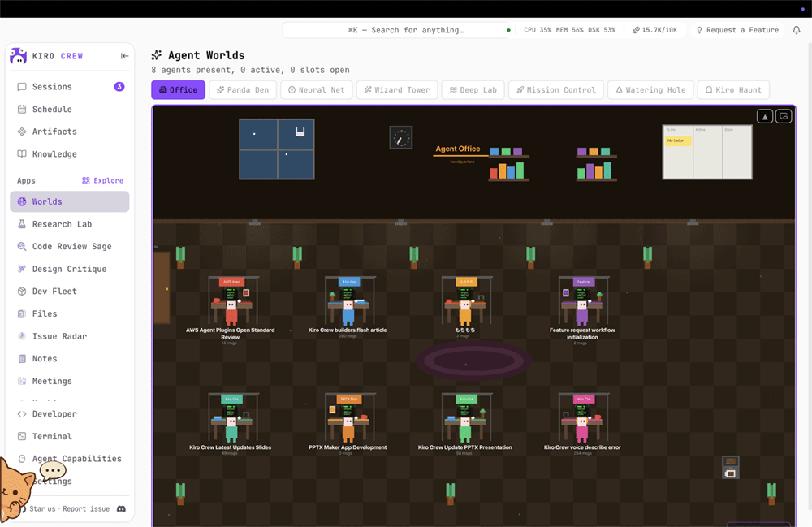Switch to the Office world tab
Viewport: 812px width, 527px height.
tap(178, 90)
